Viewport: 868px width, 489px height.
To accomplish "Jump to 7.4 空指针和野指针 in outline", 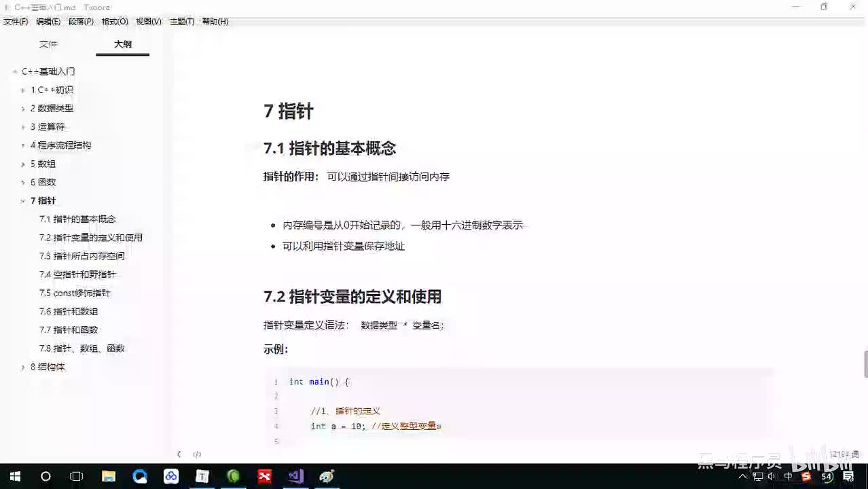I will tap(77, 274).
